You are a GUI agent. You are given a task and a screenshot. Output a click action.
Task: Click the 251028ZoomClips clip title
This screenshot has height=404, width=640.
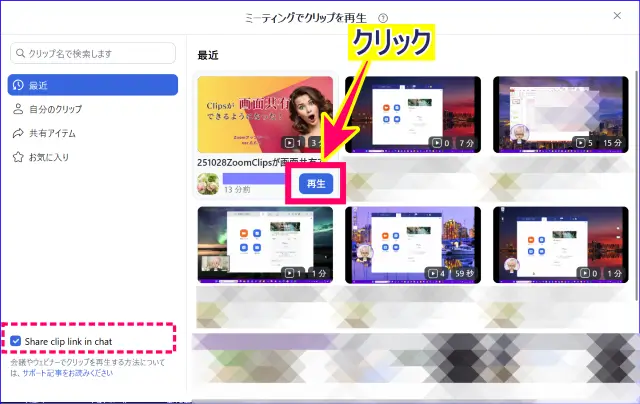(260, 162)
